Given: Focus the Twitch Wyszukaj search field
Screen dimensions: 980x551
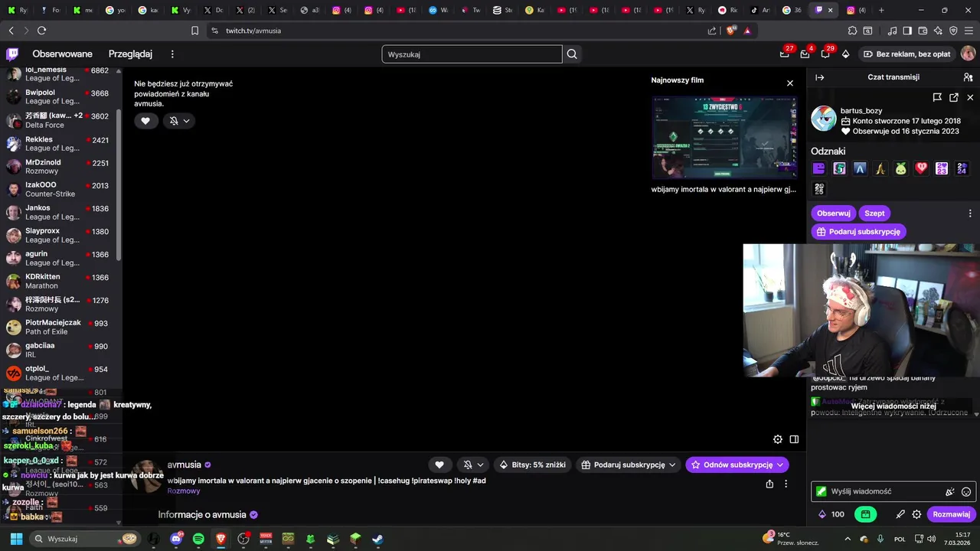Looking at the screenshot, I should (x=472, y=54).
